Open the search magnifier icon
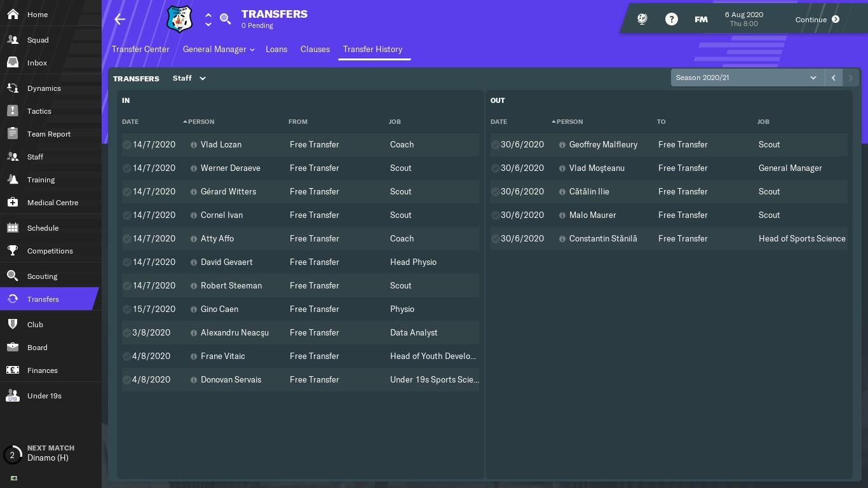This screenshot has height=488, width=868. pos(226,19)
